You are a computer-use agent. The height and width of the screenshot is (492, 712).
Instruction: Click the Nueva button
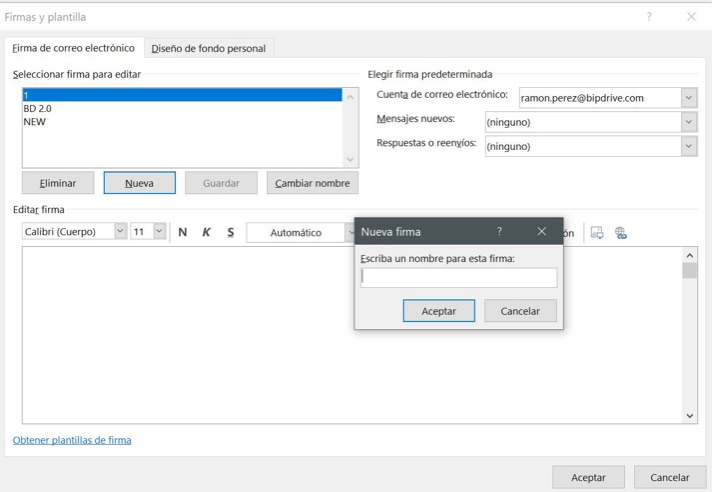139,183
